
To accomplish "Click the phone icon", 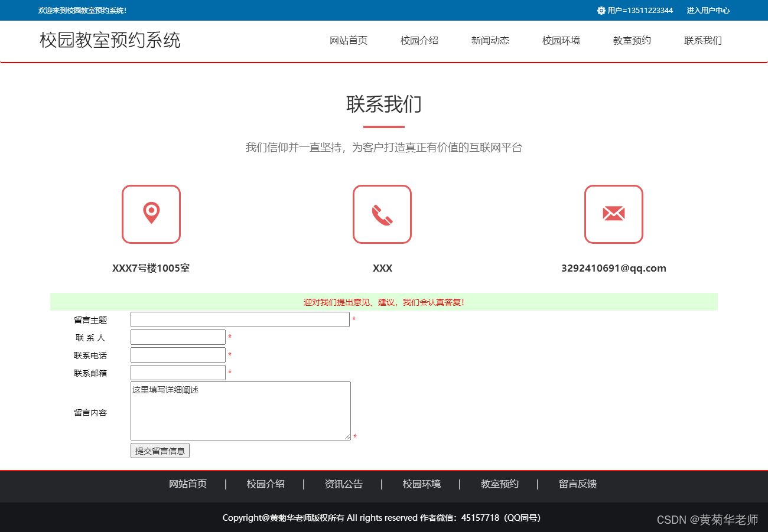I will [382, 214].
